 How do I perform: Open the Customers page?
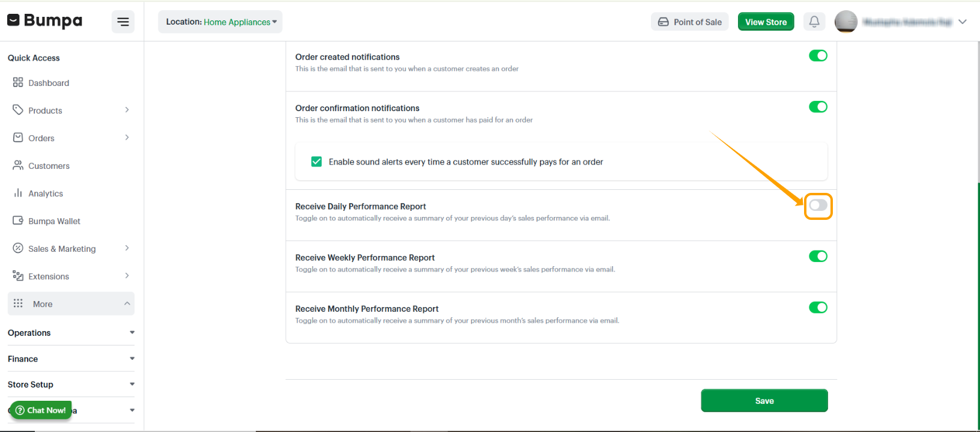tap(49, 166)
